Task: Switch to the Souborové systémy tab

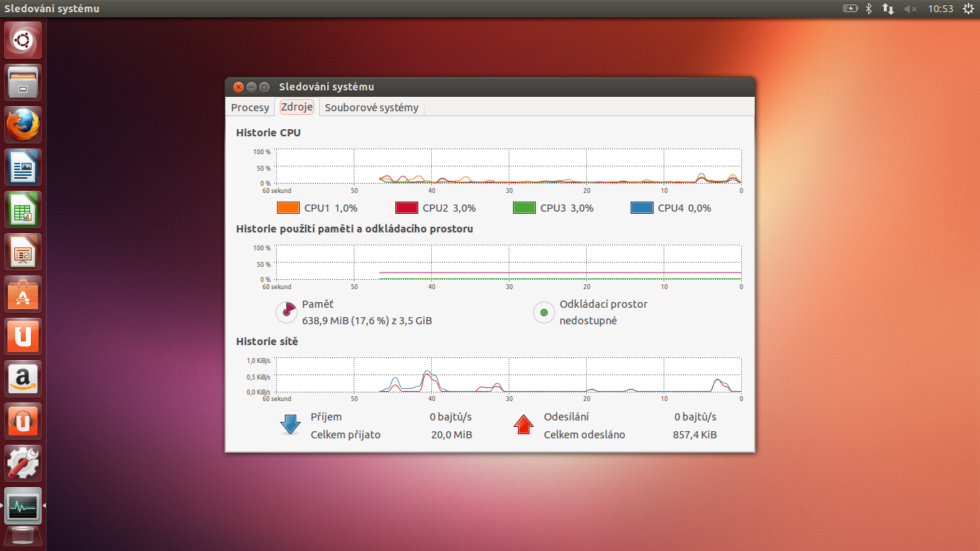Action: click(x=372, y=107)
